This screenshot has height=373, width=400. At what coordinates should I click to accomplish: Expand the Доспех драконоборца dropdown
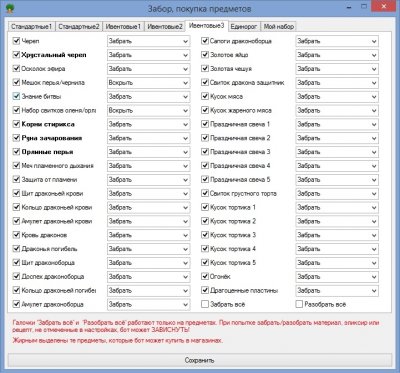click(x=148, y=276)
